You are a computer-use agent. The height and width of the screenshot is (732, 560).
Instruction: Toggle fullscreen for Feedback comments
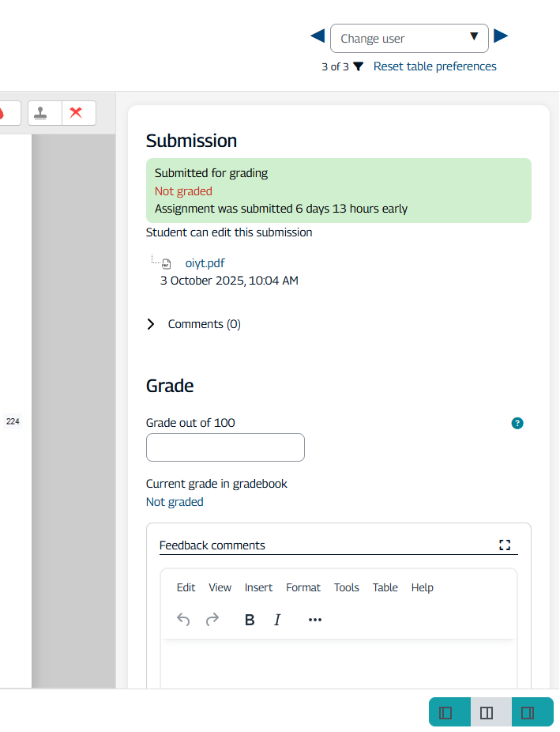tap(505, 545)
